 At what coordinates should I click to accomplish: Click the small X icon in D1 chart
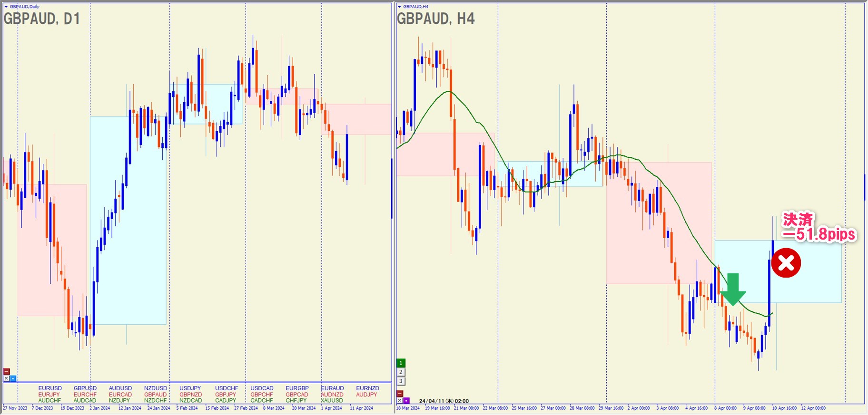click(x=6, y=378)
